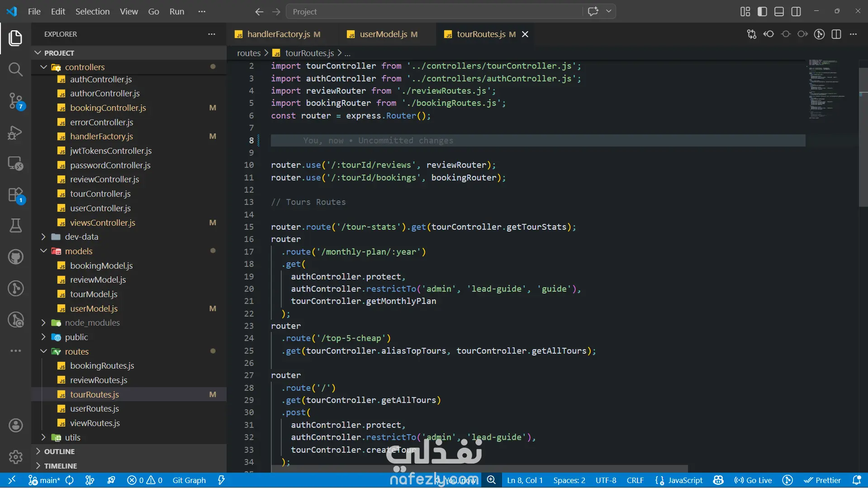Open notifications bell in status bar
Image resolution: width=868 pixels, height=488 pixels.
[856, 480]
